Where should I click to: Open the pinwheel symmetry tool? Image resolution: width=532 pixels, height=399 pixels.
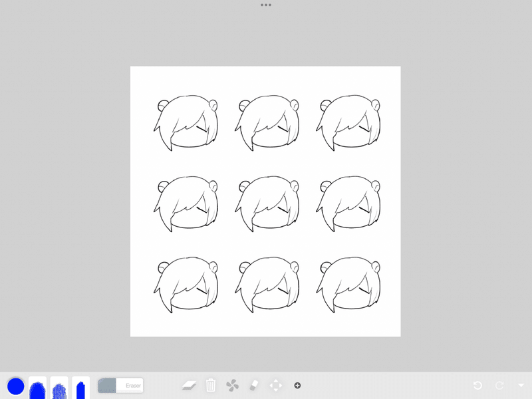232,386
